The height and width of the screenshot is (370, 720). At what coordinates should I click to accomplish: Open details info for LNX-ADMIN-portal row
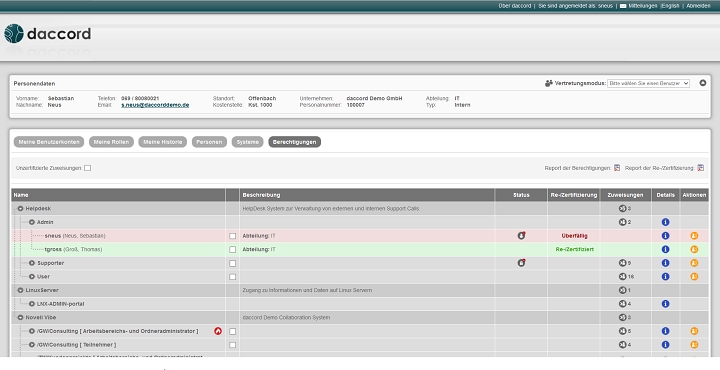click(665, 304)
